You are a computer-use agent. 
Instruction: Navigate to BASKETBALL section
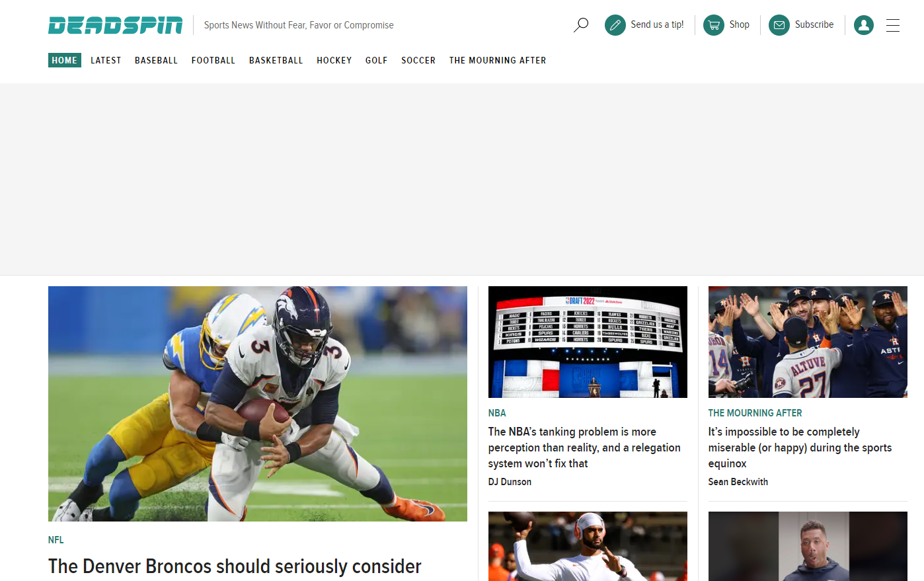point(276,60)
